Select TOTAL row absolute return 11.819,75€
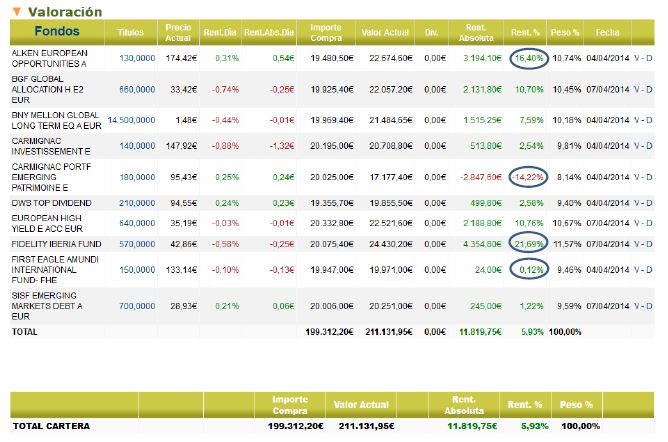Screen dimensions: 668x442 480,332
